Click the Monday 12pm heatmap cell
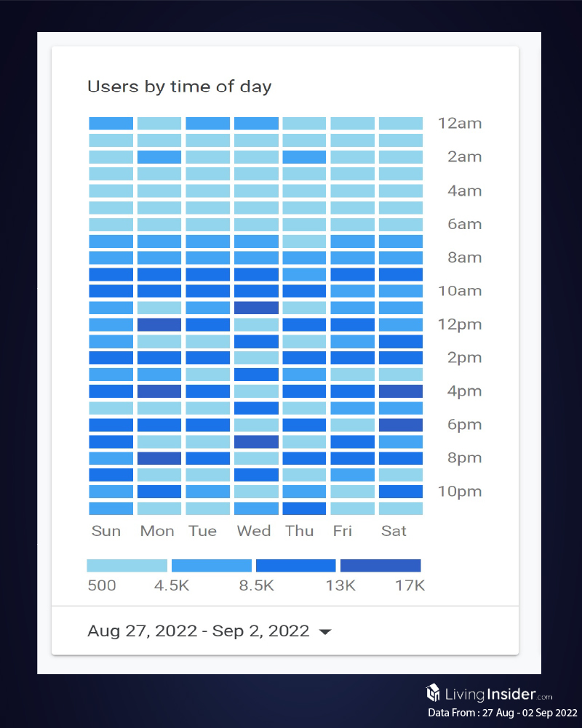The height and width of the screenshot is (728, 582). 159,324
